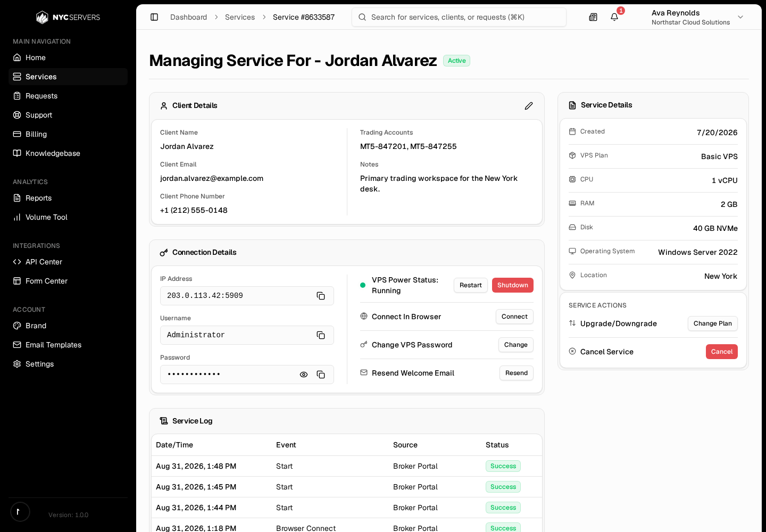Open the changelog news icon
This screenshot has height=532, width=766.
[x=593, y=17]
